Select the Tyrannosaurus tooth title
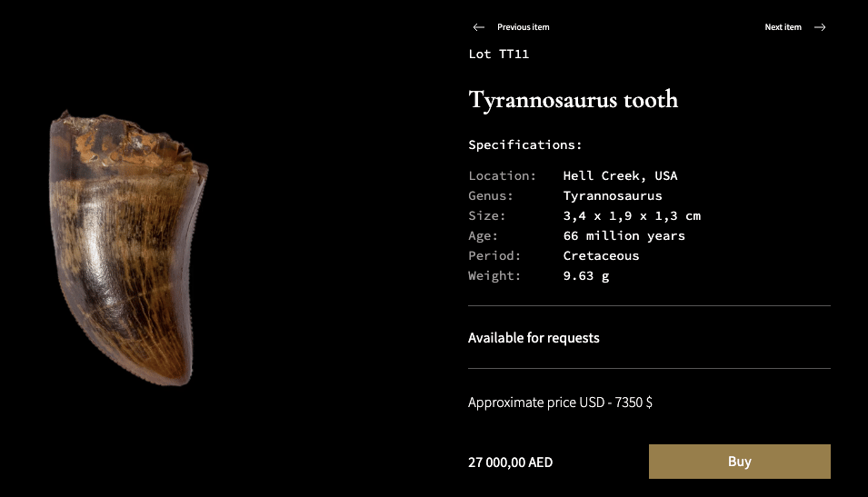868x497 pixels. (x=573, y=100)
